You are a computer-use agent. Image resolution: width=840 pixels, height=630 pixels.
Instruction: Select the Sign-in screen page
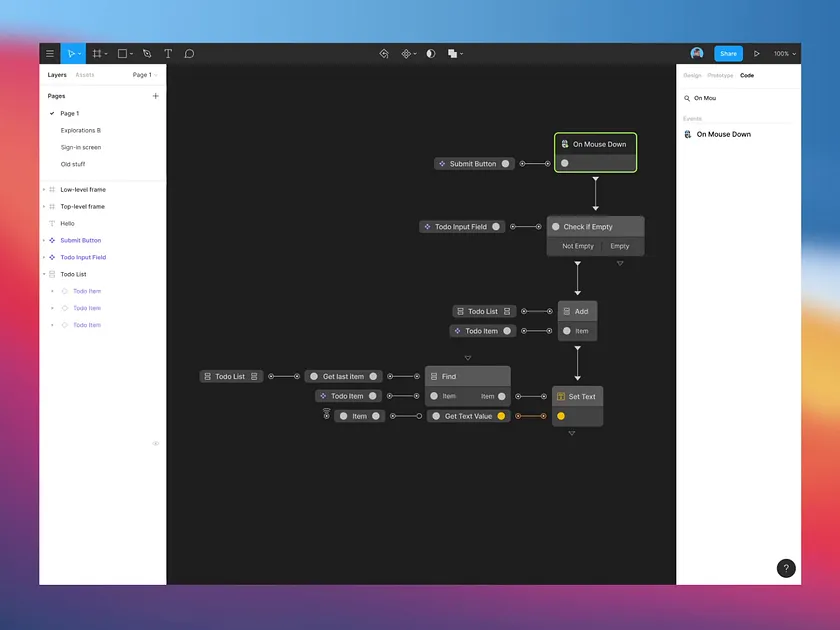click(80, 147)
